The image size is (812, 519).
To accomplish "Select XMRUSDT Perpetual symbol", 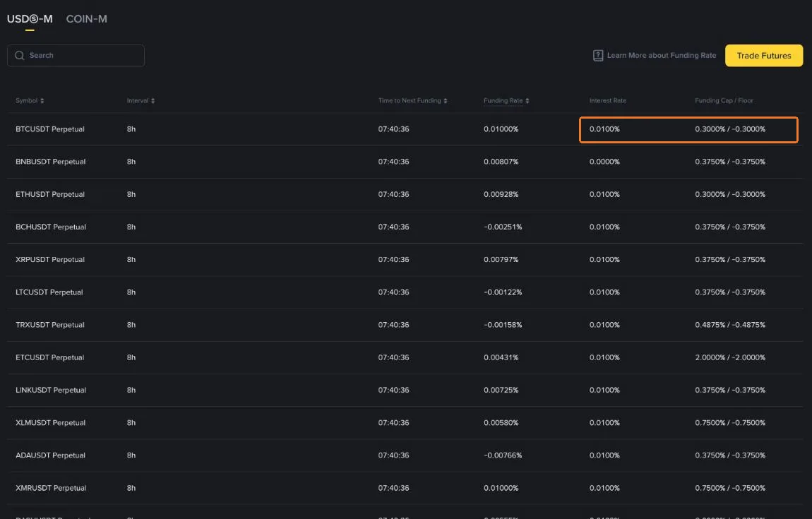I will tap(51, 488).
